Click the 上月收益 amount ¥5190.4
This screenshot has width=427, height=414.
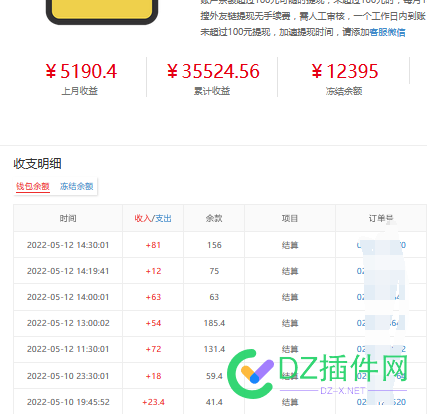pos(81,71)
